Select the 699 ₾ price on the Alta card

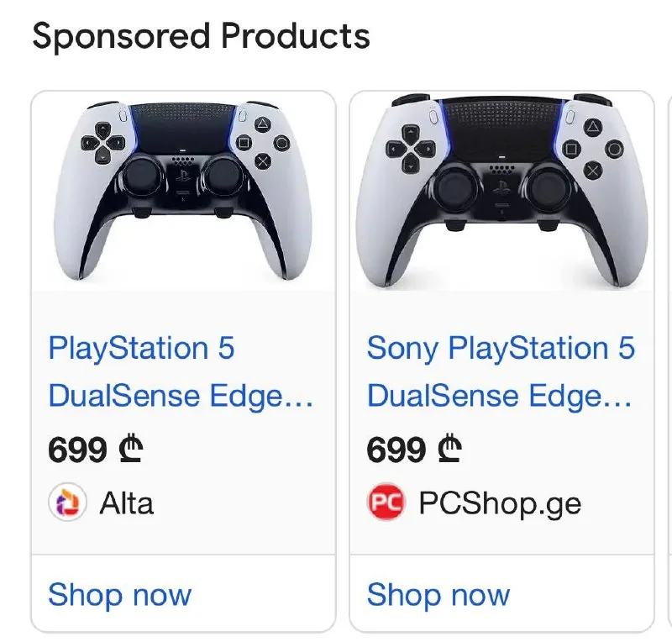click(96, 450)
